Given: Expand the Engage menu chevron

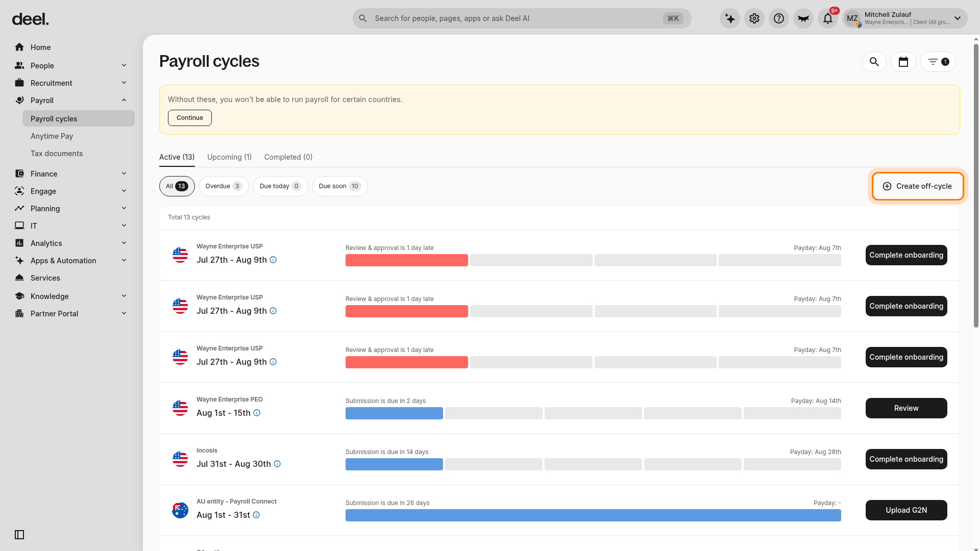Looking at the screenshot, I should [124, 191].
